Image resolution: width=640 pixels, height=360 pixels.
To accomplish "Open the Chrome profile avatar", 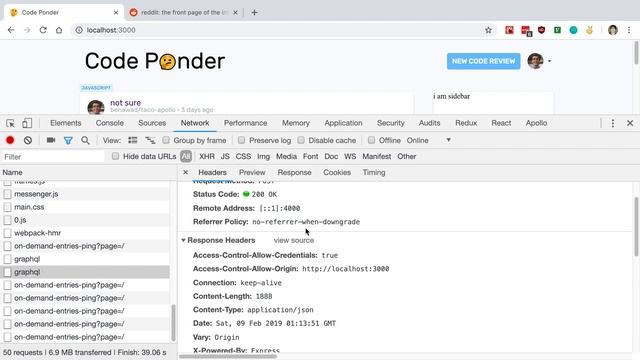I will [x=613, y=30].
